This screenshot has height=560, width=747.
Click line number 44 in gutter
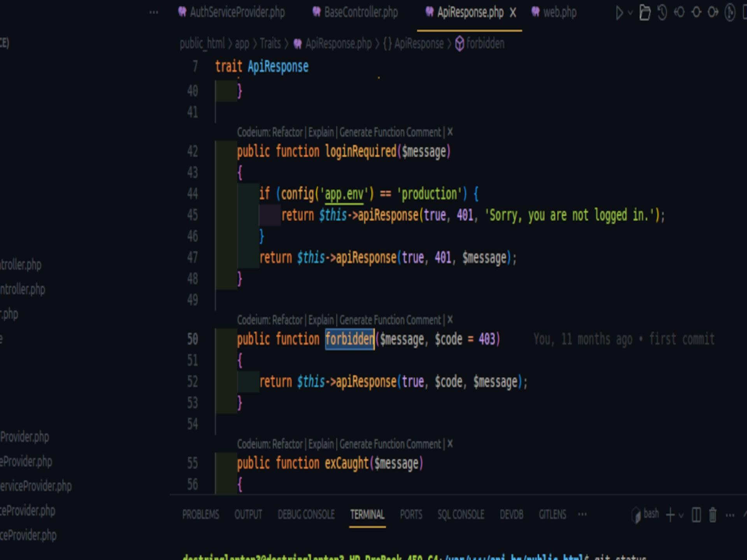tap(193, 194)
